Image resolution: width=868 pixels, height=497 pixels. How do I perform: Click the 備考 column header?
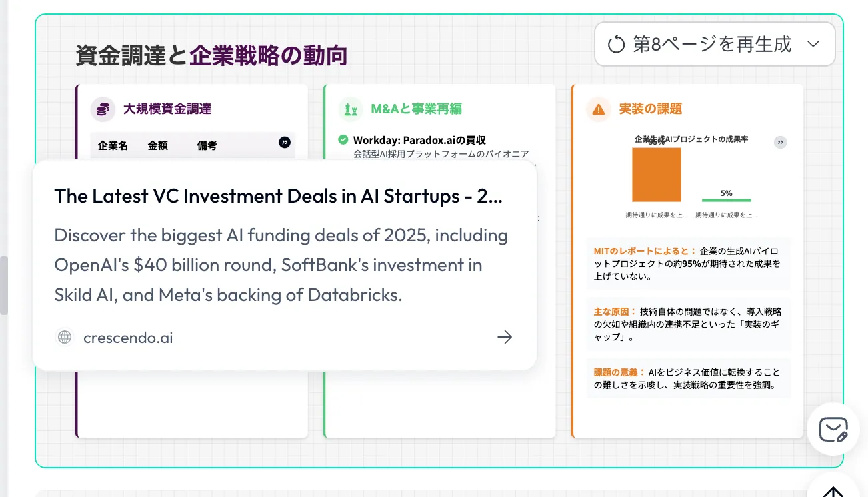click(207, 145)
